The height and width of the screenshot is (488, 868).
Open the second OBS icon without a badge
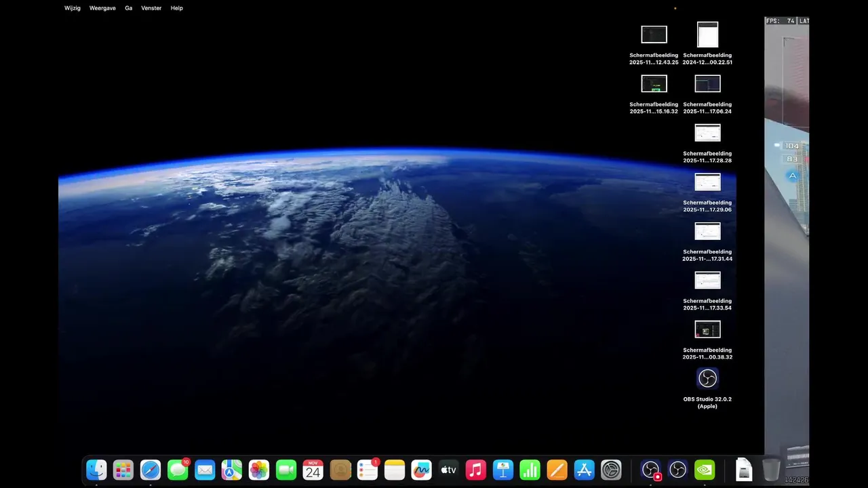678,470
